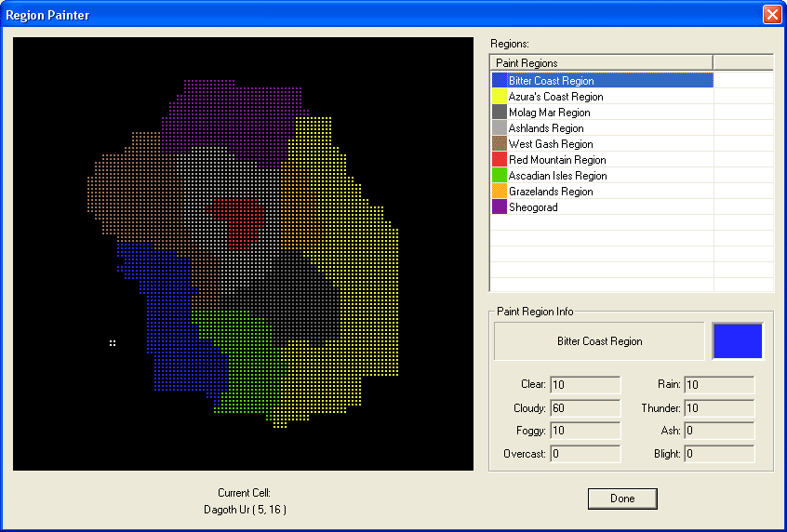Click purple swatch beside Sheogorad
787x532 pixels.
coord(500,206)
